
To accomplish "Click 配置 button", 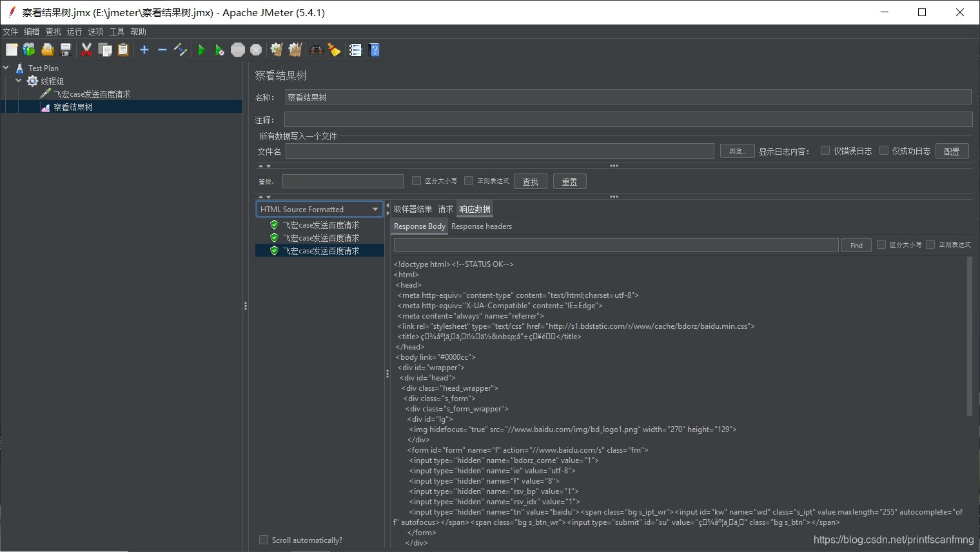I will (x=952, y=151).
